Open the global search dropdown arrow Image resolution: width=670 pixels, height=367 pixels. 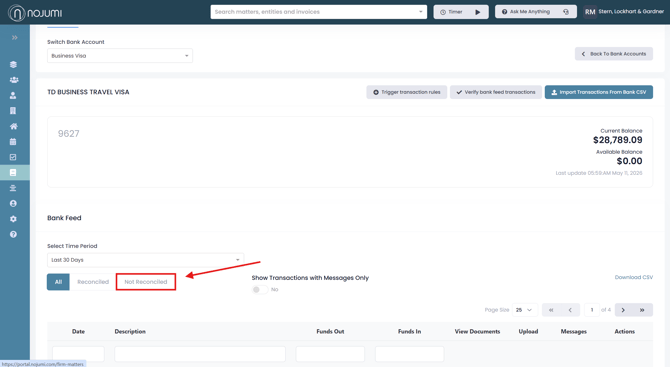tap(421, 12)
